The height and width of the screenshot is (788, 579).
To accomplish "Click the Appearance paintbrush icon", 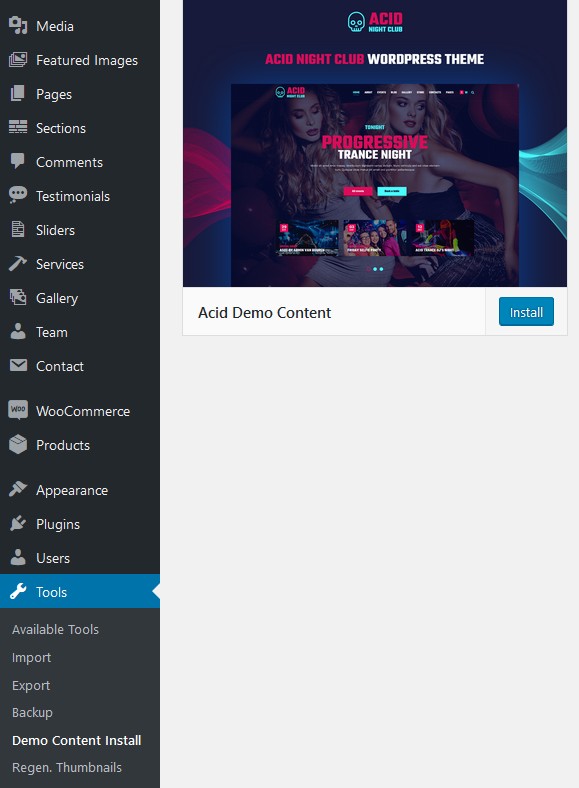I will pos(18,489).
